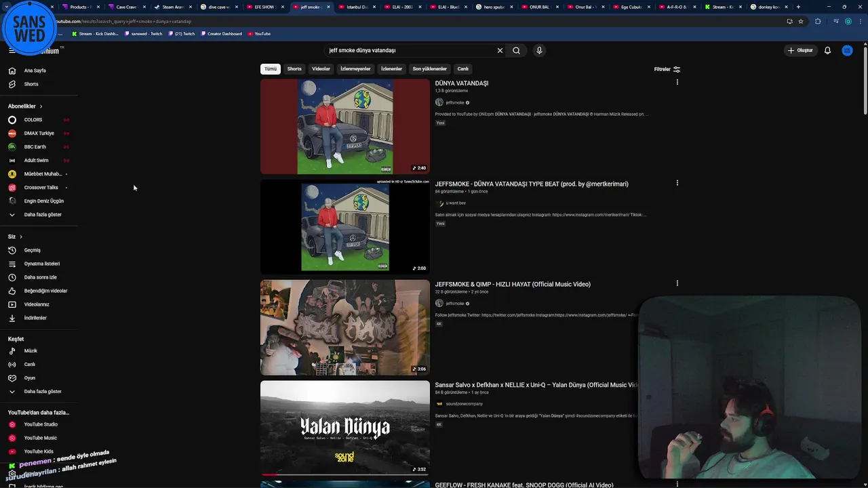Open soundzonecompany channel link
Screen dimensions: 868x488
(465, 404)
